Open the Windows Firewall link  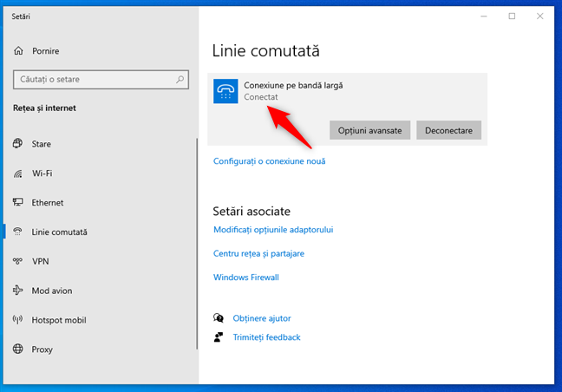click(x=245, y=278)
